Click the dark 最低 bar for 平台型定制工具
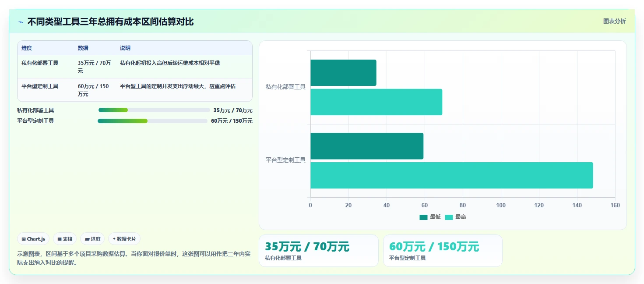Viewport: 644px width, 284px height. [367, 146]
